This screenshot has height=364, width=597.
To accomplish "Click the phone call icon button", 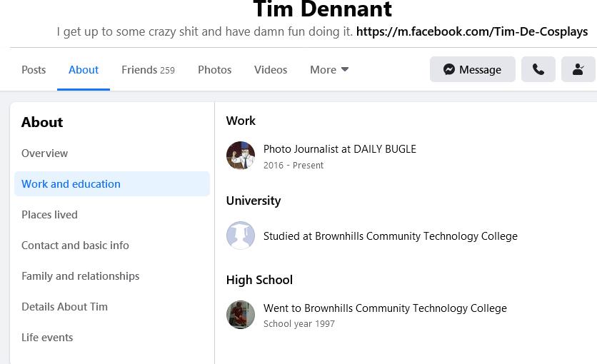I will (x=538, y=70).
